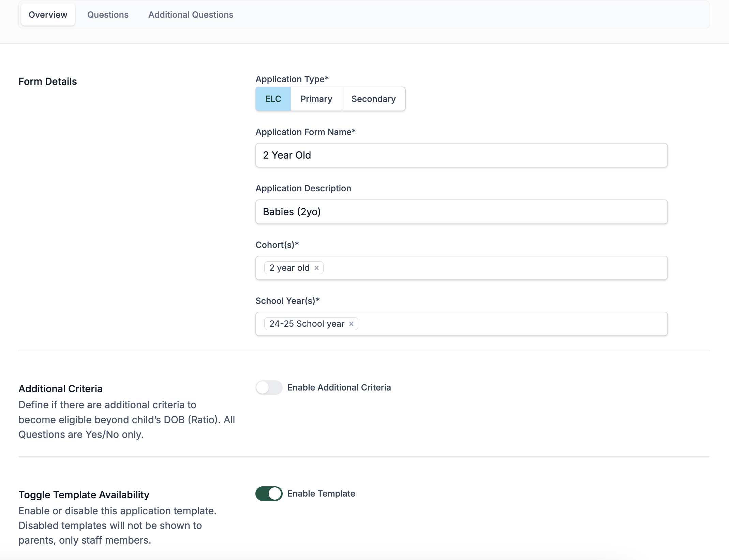Open the Cohort(s) multi-select field
The image size is (729, 560).
pos(462,268)
